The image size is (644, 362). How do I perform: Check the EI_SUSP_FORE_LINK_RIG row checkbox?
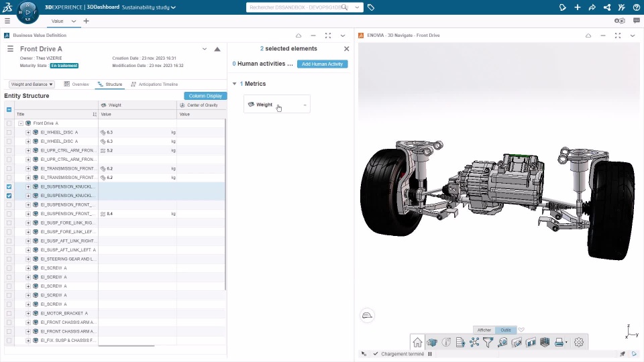point(9,223)
